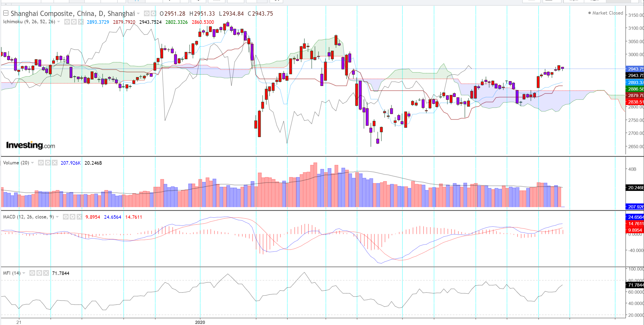The image size is (644, 325).
Task: Toggle Shanghai Composite series visibility eye
Action: (x=147, y=13)
